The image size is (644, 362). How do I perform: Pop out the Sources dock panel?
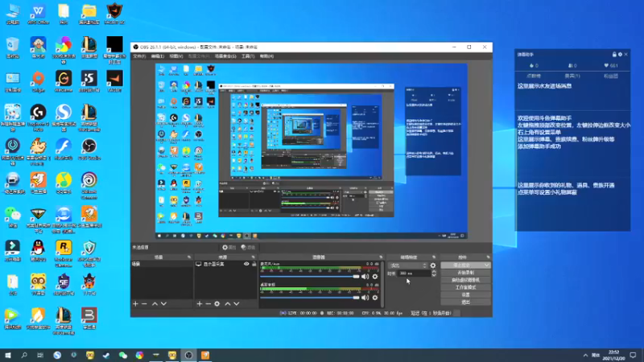tap(253, 257)
